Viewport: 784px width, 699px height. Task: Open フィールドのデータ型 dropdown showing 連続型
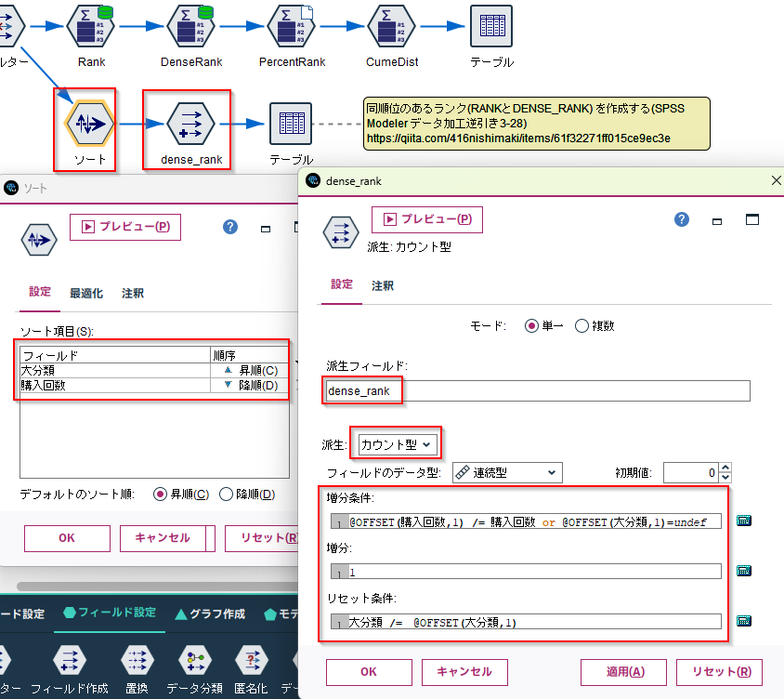point(507,472)
